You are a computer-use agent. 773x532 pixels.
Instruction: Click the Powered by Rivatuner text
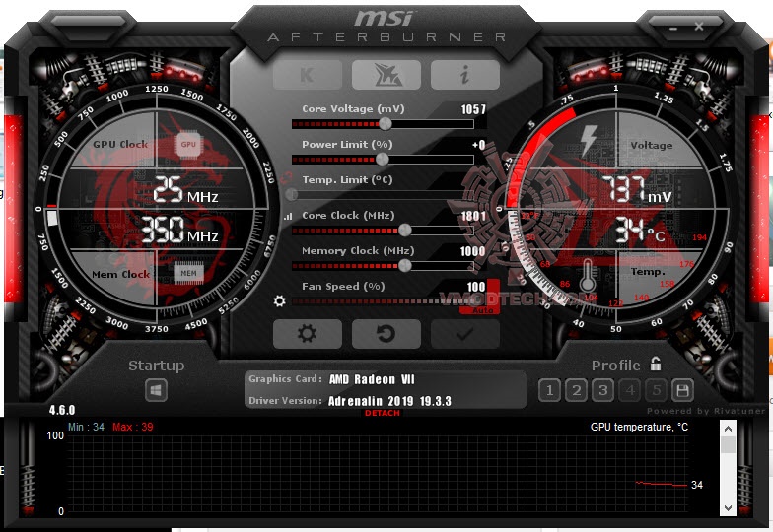[706, 411]
